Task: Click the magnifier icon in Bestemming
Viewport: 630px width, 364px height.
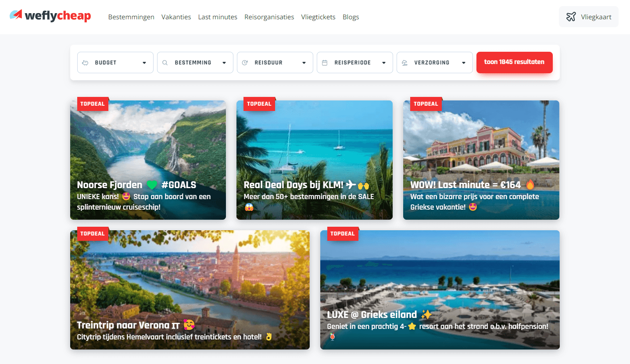Action: click(165, 63)
